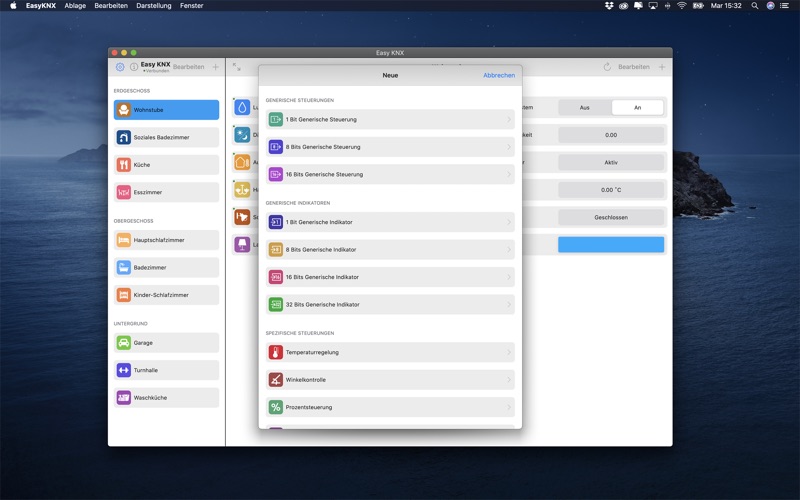
Task: Expand 32 Bits Generische Indikator chevron
Action: 509,305
